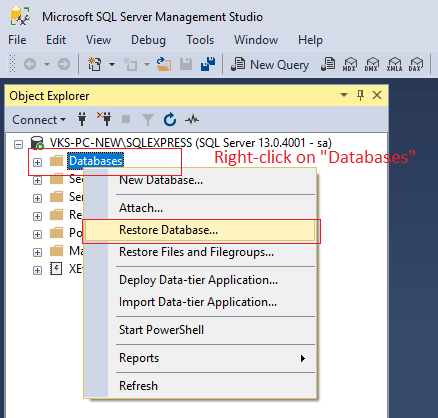Collapse the VKS-PC-NEW\SQLEXPRESS server node
Screen dimensions: 438x418
click(19, 144)
